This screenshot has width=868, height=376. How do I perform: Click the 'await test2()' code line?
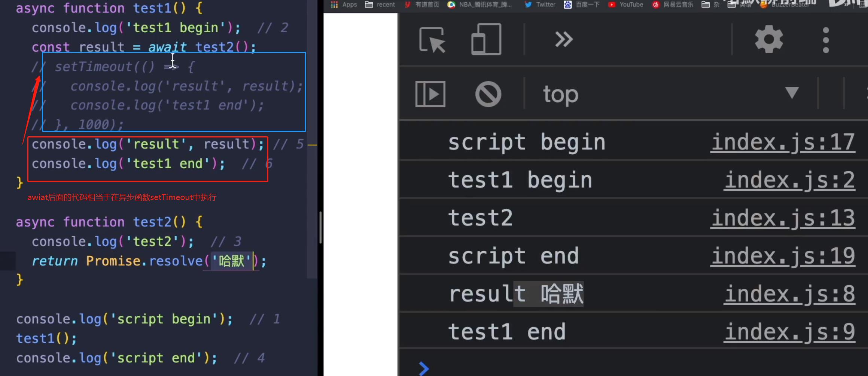144,47
